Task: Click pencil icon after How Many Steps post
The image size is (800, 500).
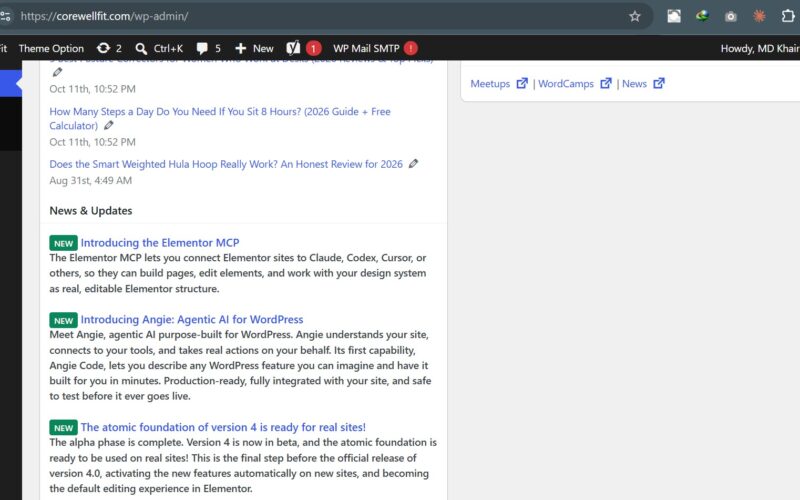Action: pyautogui.click(x=109, y=126)
